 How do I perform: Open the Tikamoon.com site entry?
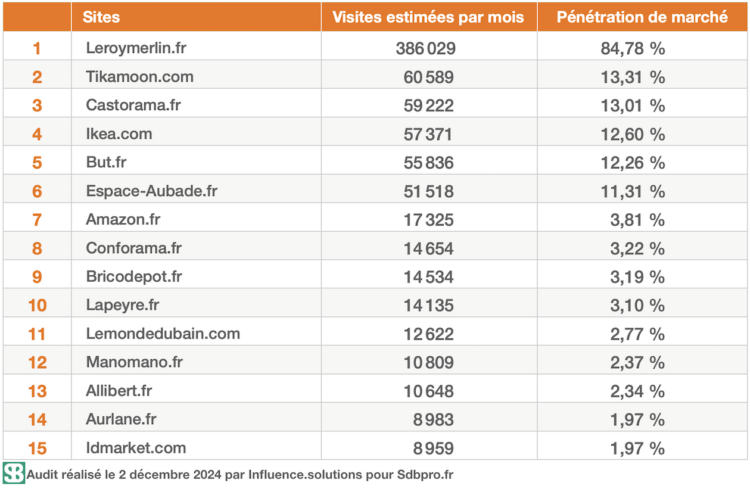coord(139,76)
